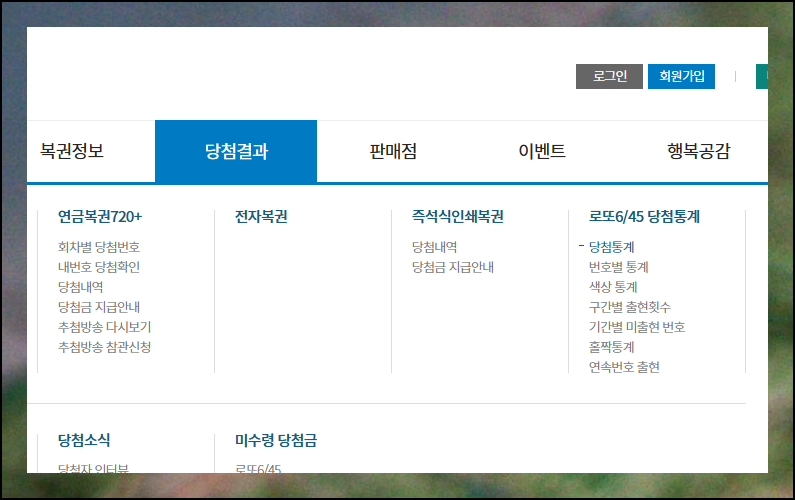Open the 행복공감 menu
The image size is (795, 500).
pos(698,151)
